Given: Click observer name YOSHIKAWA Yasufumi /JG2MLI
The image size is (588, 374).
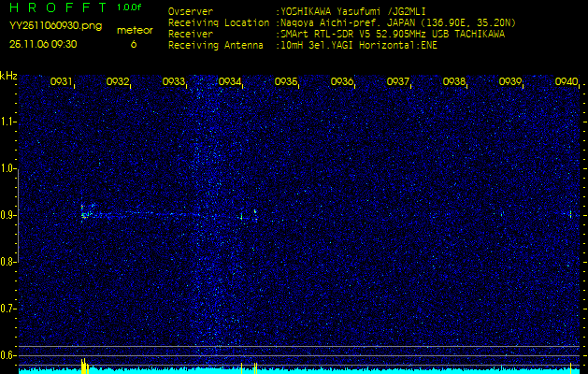Looking at the screenshot, I should [x=351, y=12].
